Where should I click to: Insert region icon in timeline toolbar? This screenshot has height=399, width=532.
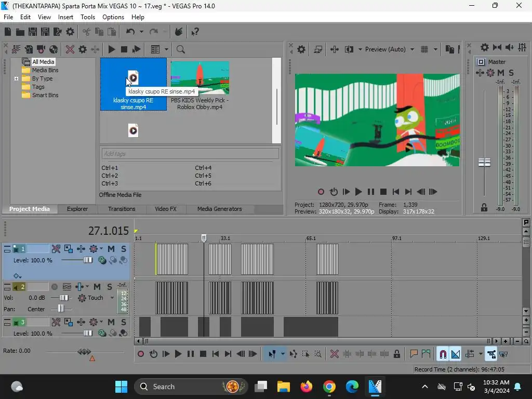click(426, 354)
